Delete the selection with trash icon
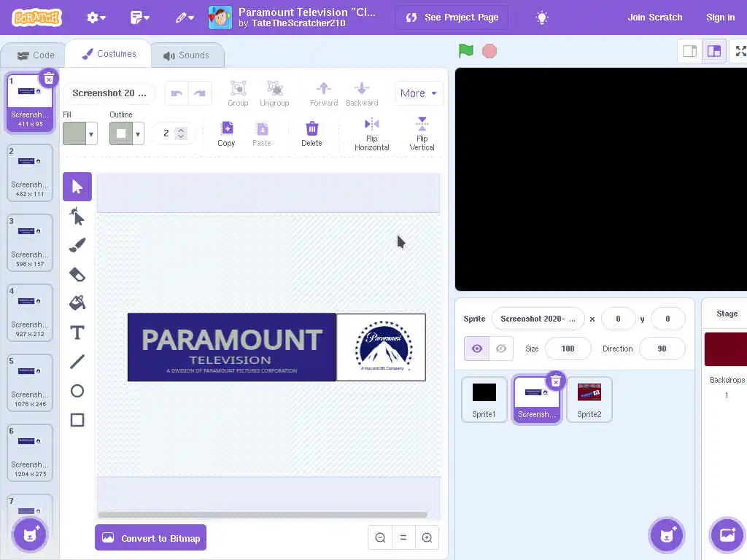Image resolution: width=747 pixels, height=560 pixels. tap(311, 134)
